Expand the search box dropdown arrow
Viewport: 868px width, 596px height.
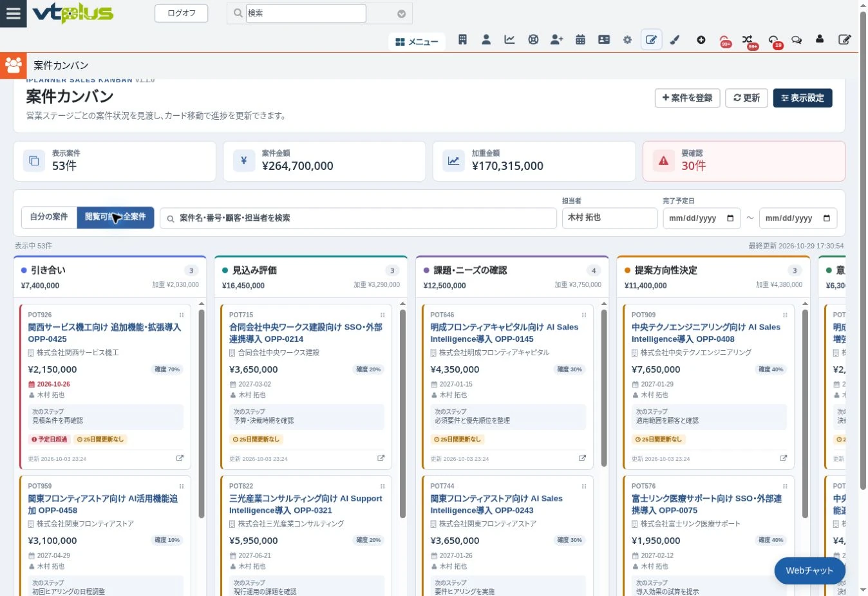(x=401, y=14)
